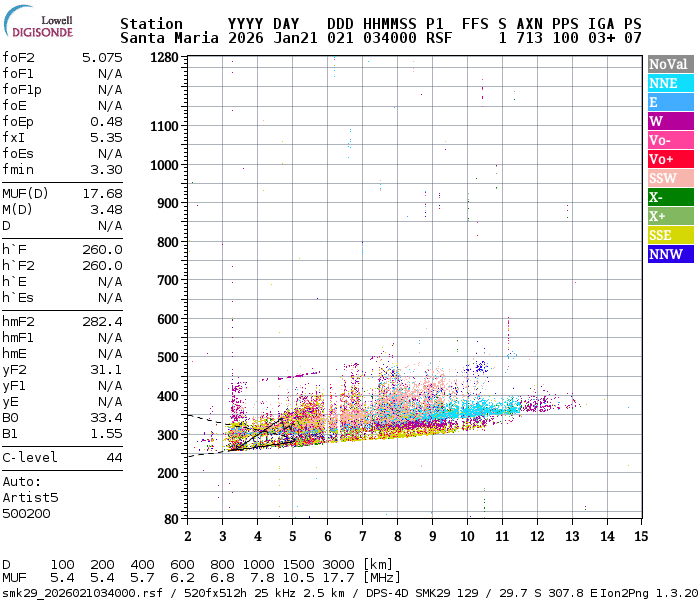Click the Lowell Digisonde logo
700x600 pixels.
pyautogui.click(x=38, y=22)
